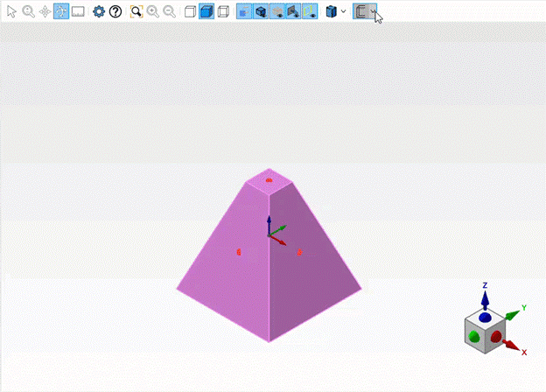This screenshot has height=392, width=546.
Task: Click the blue view orientation box icon
Action: (331, 11)
